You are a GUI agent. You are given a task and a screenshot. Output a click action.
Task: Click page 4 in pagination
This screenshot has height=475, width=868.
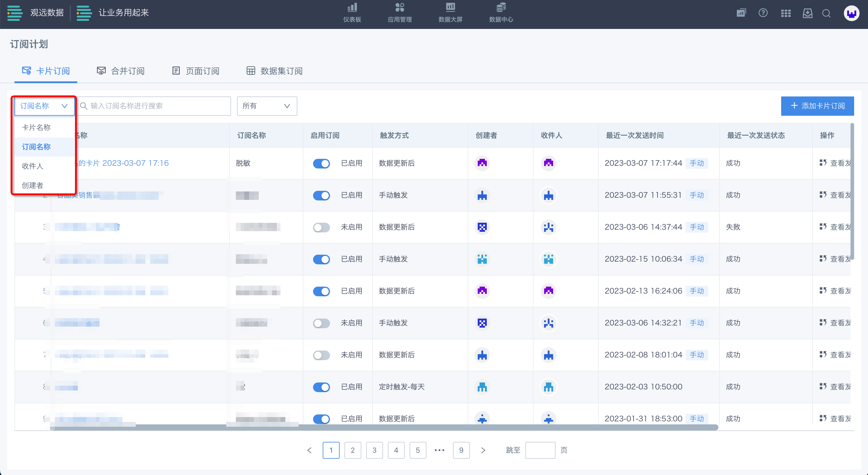click(x=396, y=450)
